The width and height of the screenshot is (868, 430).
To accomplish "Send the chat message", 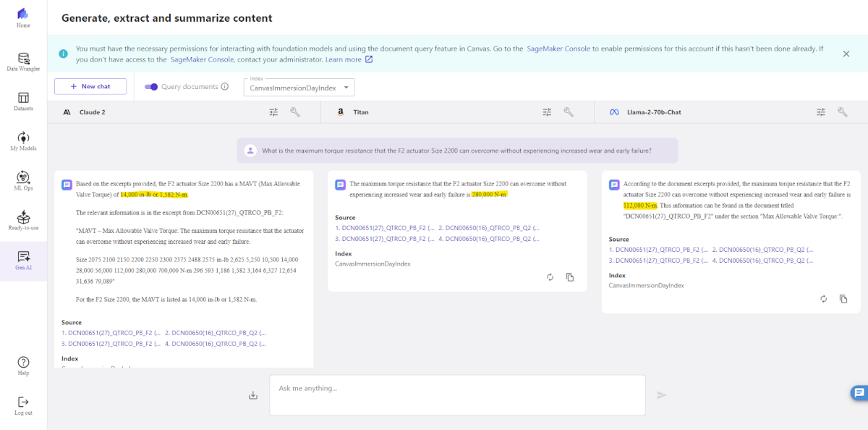I will coord(660,395).
